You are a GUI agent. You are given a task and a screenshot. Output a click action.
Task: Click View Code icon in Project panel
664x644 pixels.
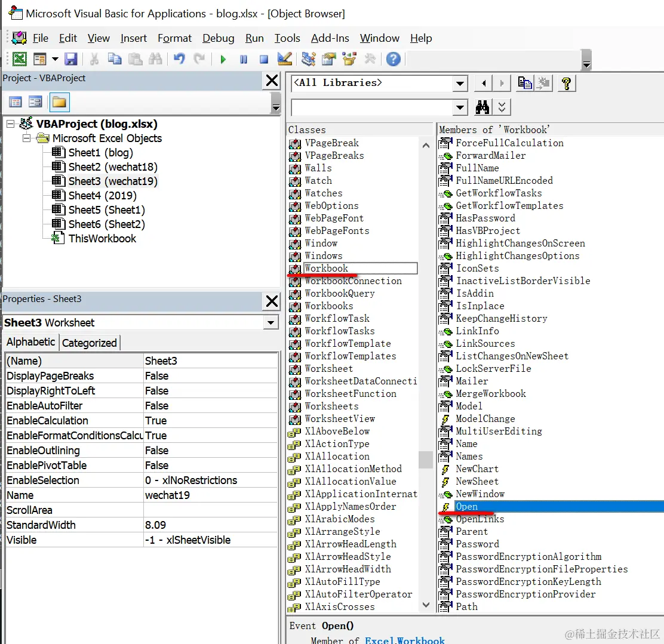tap(16, 102)
